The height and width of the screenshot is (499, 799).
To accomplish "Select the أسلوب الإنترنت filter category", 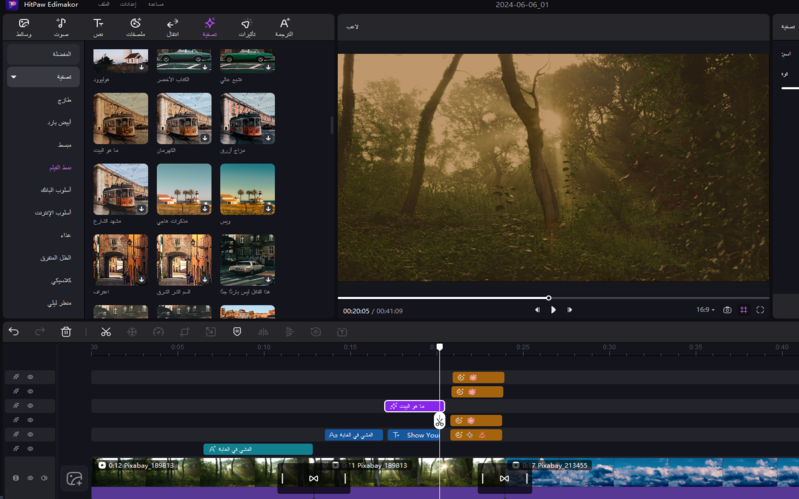I will coord(53,213).
